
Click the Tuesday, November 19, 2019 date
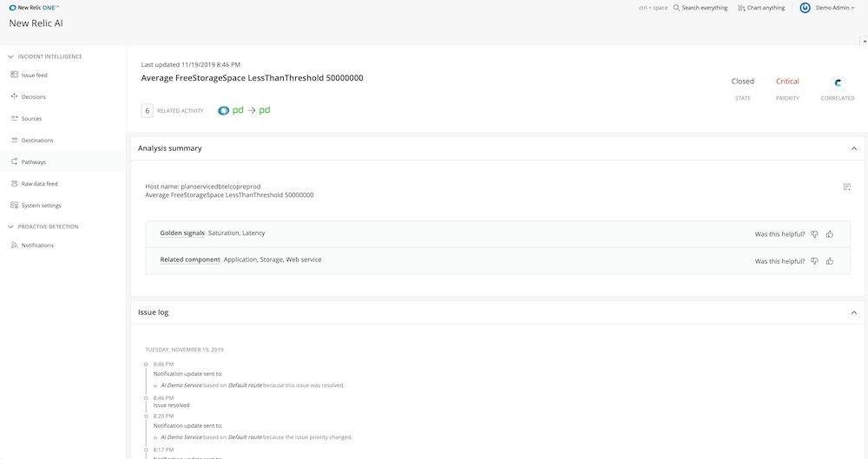coord(184,350)
